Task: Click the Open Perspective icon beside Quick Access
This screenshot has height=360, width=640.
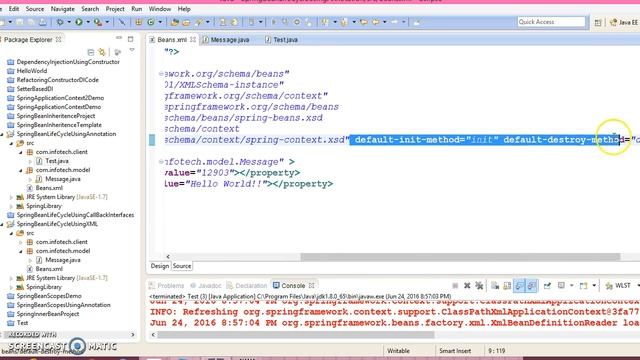Action: [x=598, y=22]
